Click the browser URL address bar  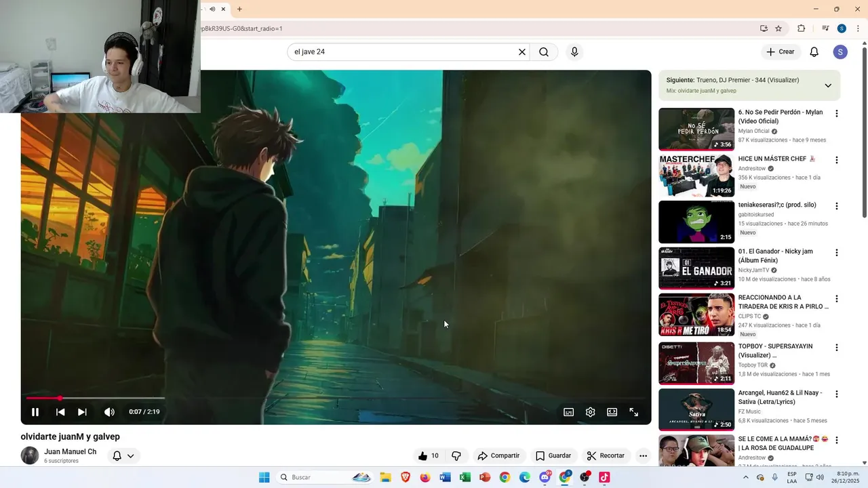[475, 28]
